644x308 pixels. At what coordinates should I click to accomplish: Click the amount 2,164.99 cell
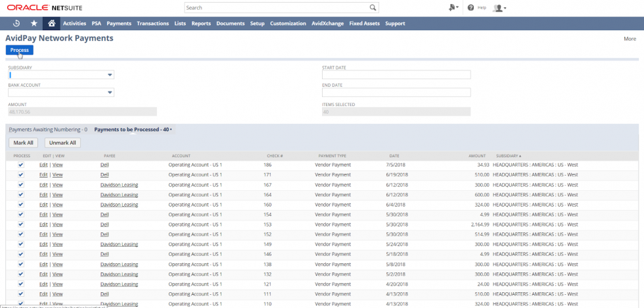coord(480,224)
